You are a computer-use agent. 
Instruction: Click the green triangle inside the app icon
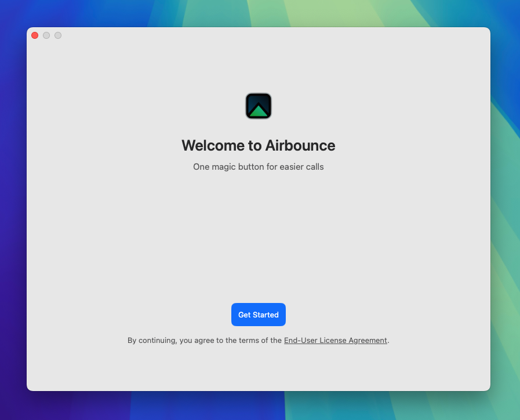click(x=259, y=111)
